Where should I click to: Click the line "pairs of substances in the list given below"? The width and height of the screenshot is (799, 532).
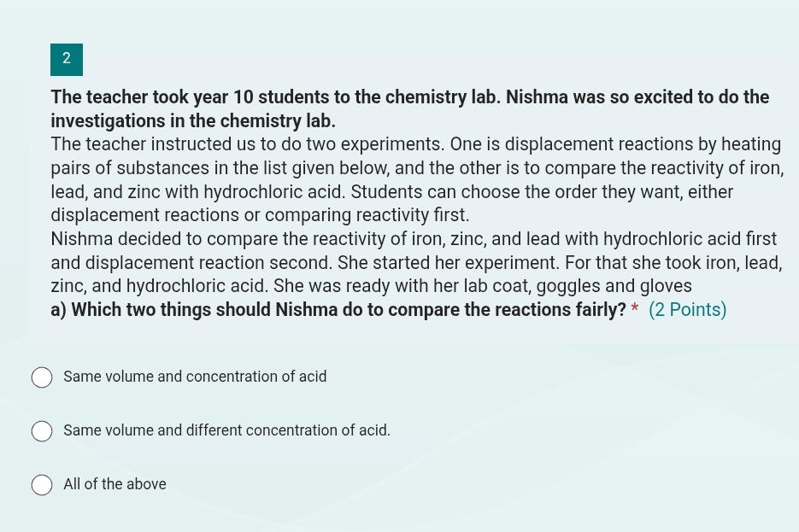[417, 168]
